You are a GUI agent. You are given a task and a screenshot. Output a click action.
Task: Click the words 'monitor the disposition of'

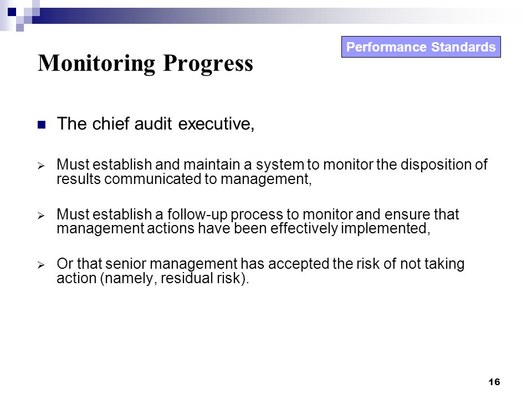pos(405,165)
